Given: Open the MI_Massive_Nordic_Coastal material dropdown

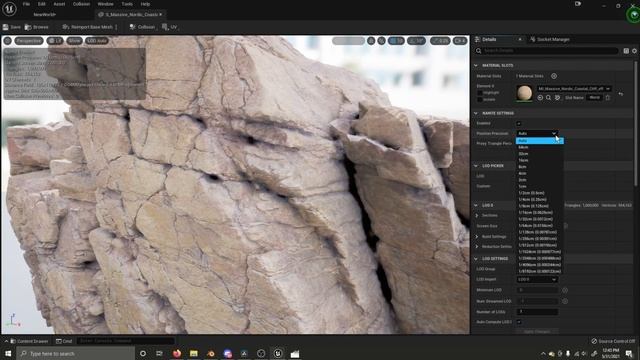Looking at the screenshot, I should click(x=574, y=89).
